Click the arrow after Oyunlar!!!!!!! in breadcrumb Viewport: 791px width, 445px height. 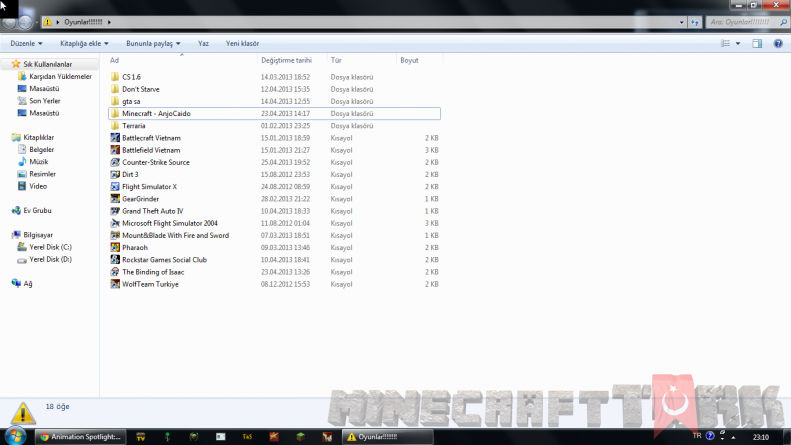click(x=109, y=22)
